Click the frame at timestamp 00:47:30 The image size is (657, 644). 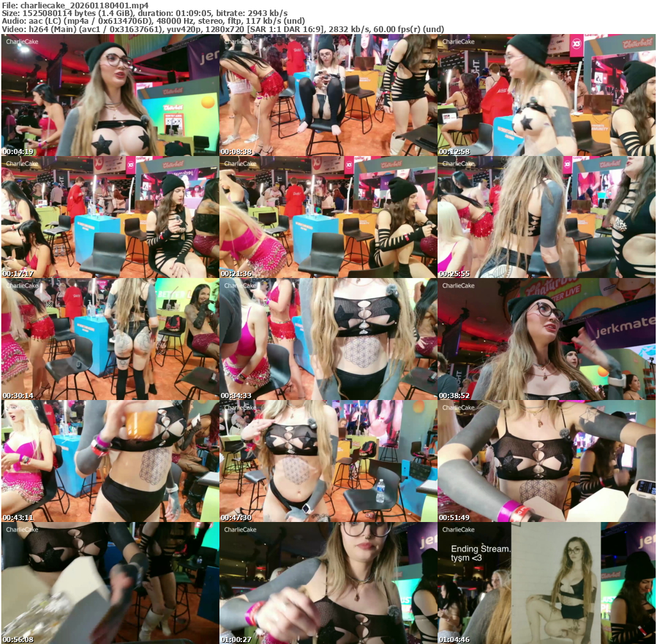coord(328,461)
